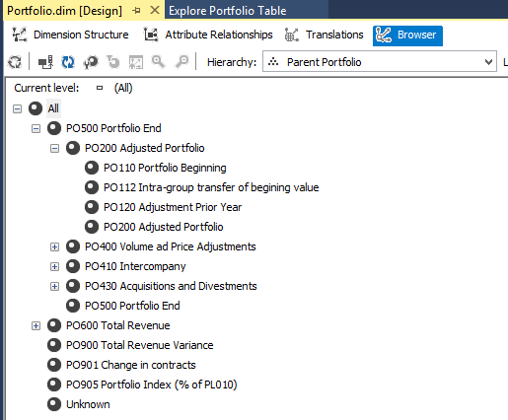Image resolution: width=508 pixels, height=420 pixels.
Task: Collapse the All root node
Action: tap(17, 108)
